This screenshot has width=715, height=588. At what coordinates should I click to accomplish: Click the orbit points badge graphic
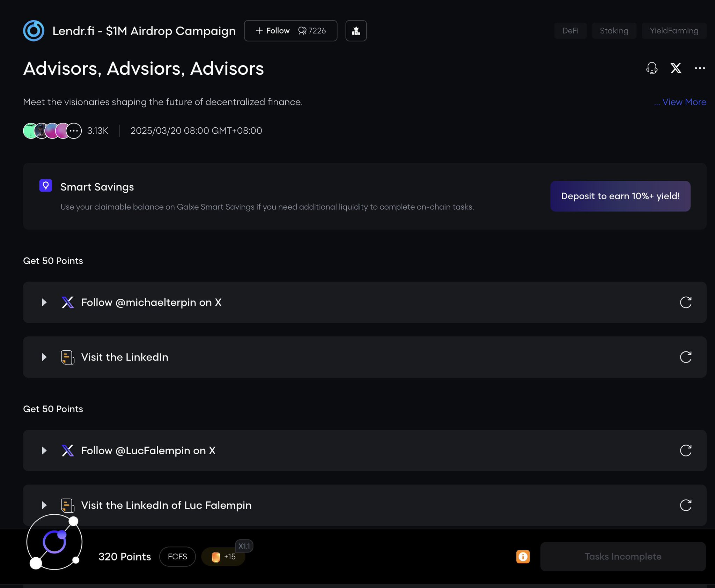[54, 542]
